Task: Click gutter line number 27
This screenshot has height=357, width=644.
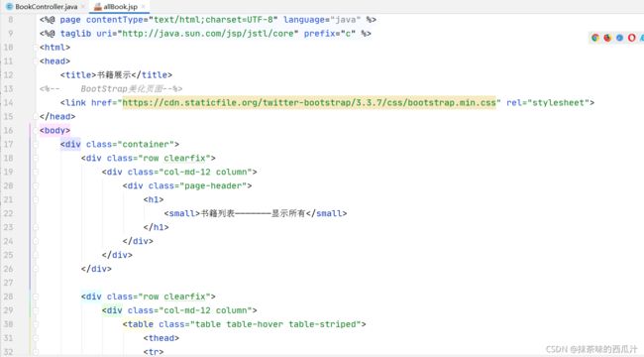Action: pos(8,283)
